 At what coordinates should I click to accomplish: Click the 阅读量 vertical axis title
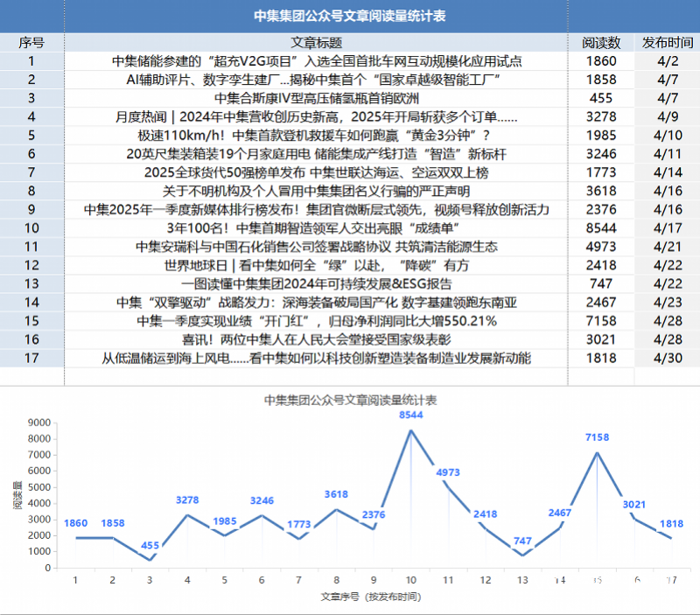[17, 495]
